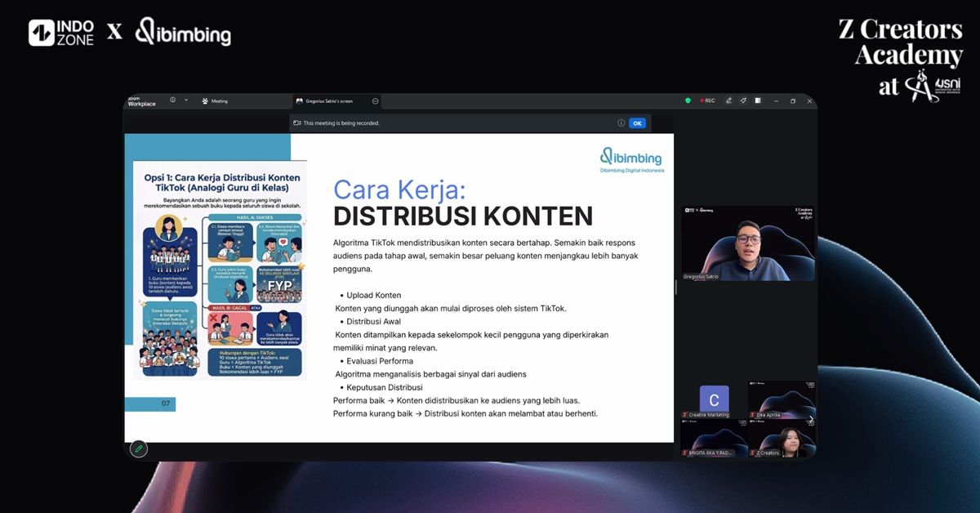
Task: Click OK on the recording notice
Action: click(637, 123)
